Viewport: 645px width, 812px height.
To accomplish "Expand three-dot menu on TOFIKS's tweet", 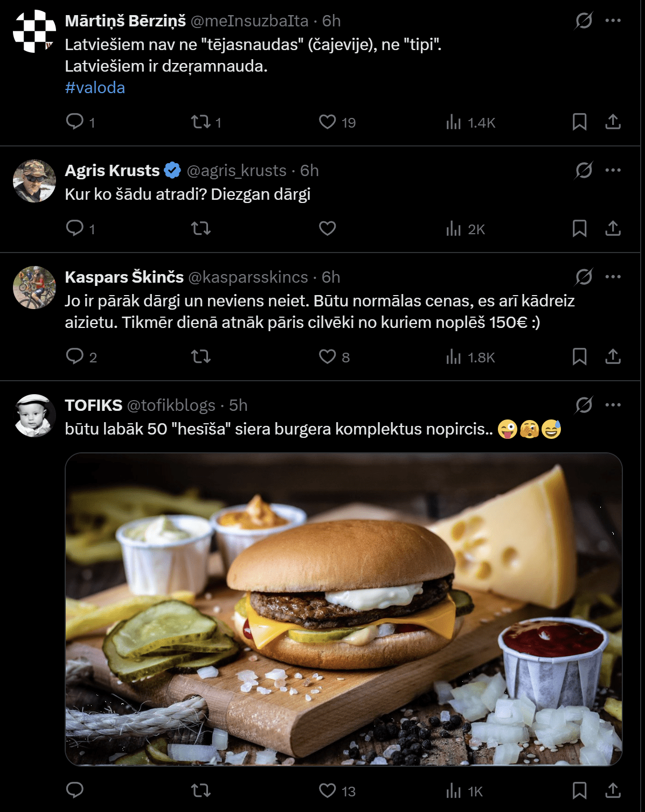I will (x=613, y=405).
